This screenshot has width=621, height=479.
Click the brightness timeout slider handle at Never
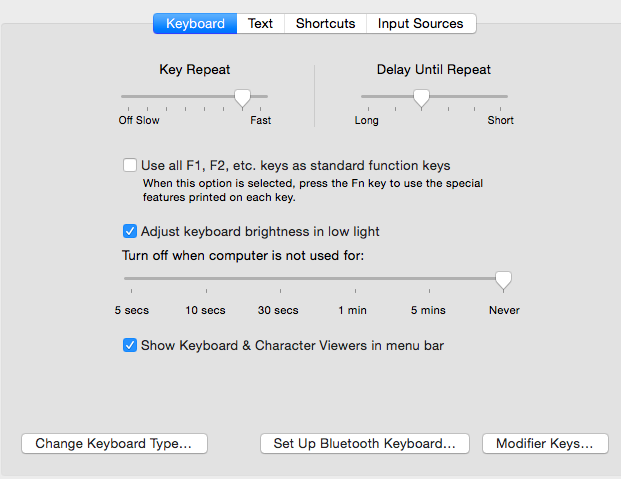pyautogui.click(x=504, y=280)
